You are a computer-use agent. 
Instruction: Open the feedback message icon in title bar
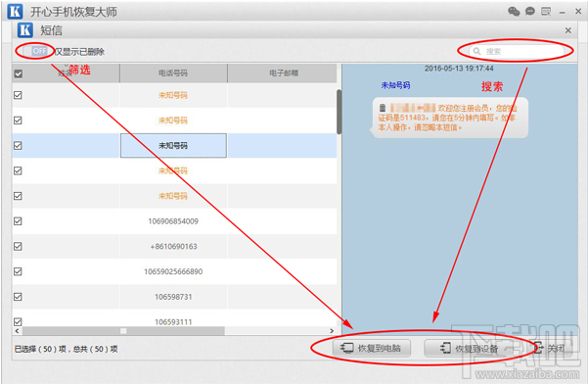(x=546, y=12)
